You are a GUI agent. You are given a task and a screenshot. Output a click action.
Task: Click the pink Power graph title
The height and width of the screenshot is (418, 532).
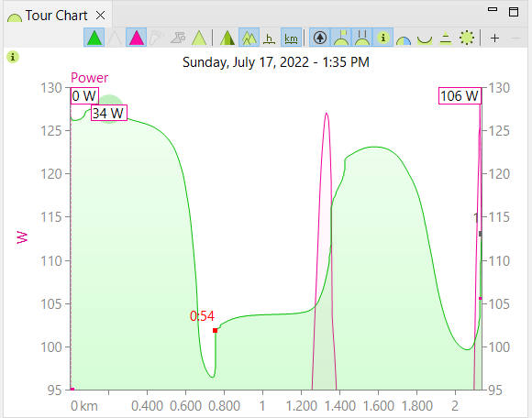point(89,78)
